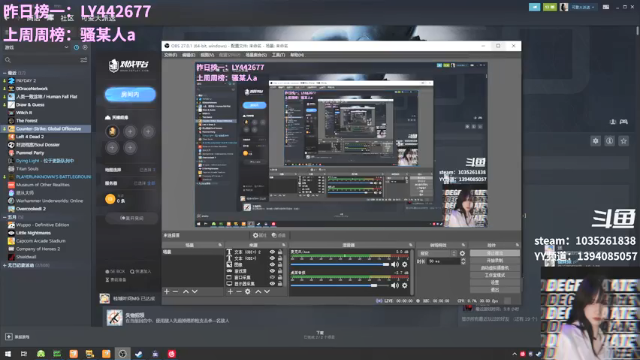Click the player avatar slot in team panel

tap(112, 131)
